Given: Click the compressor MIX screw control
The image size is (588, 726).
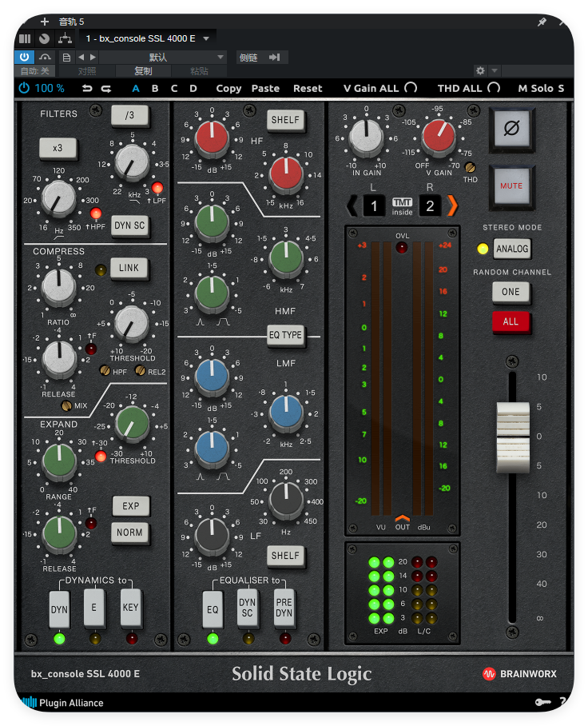Looking at the screenshot, I should tap(66, 405).
